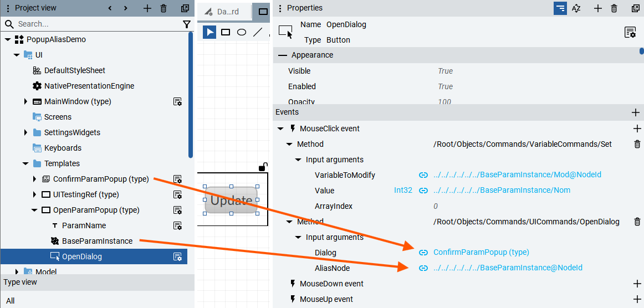Click the ArrayIndex value 0
This screenshot has width=644, height=308.
coord(436,206)
